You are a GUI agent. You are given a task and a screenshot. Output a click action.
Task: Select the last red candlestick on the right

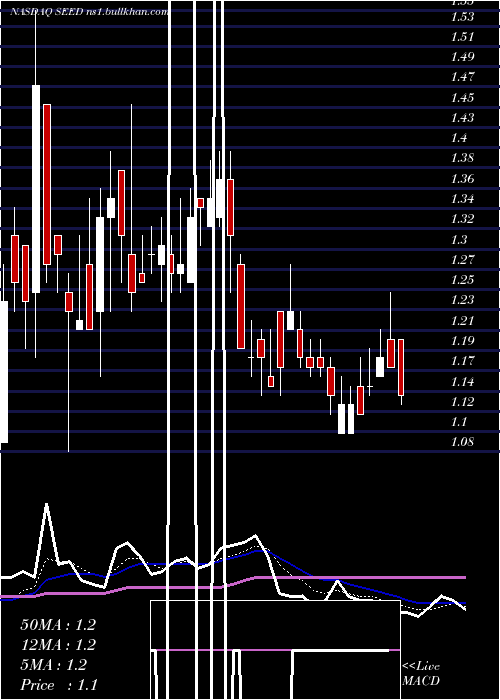pos(401,367)
